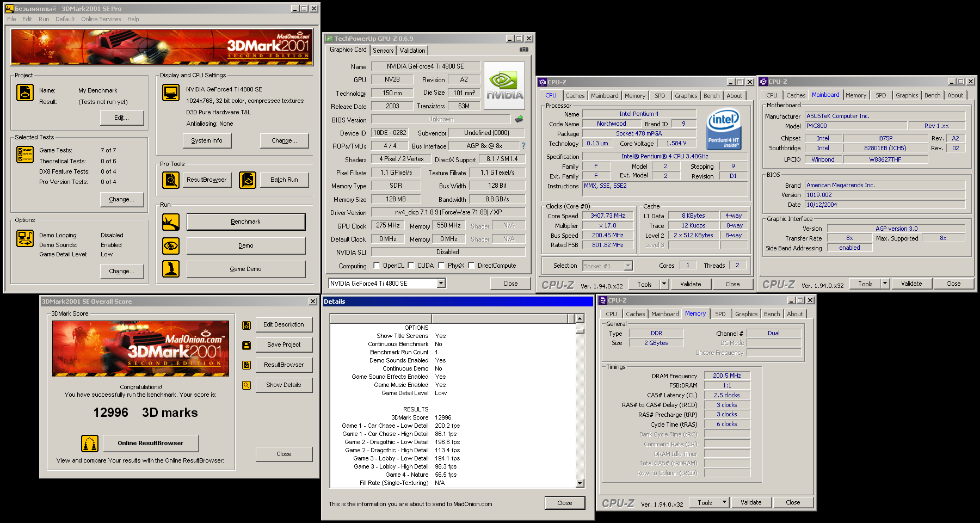Click the Details list scrollbar up arrow
The width and height of the screenshot is (980, 523).
[580, 318]
